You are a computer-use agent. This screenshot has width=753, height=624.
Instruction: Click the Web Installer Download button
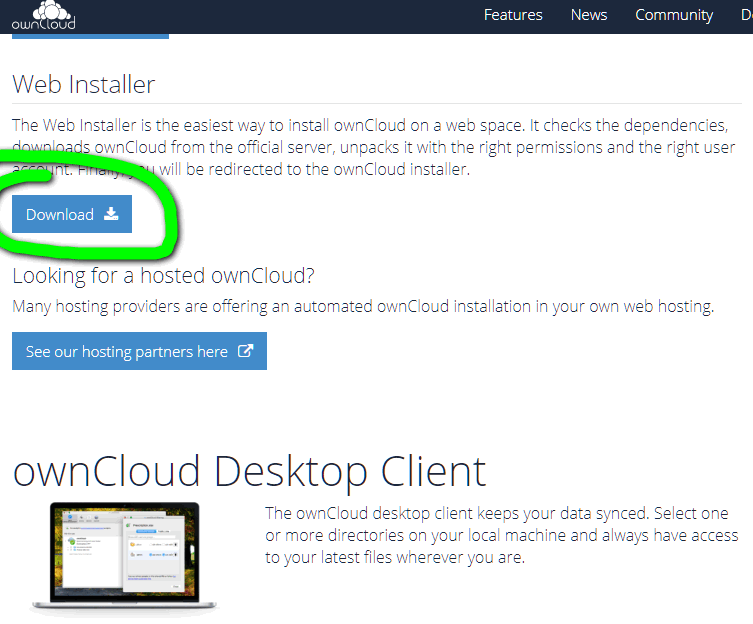pos(72,214)
